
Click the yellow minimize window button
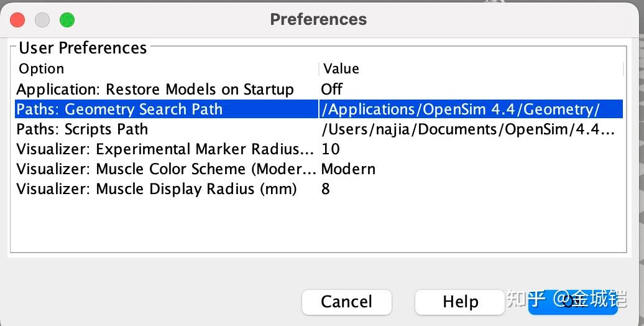[x=42, y=19]
